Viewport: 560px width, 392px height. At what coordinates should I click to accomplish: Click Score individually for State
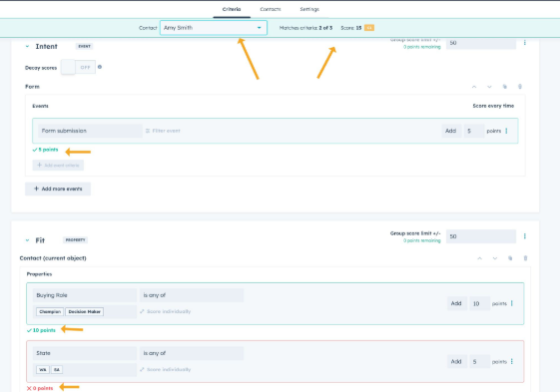point(165,369)
